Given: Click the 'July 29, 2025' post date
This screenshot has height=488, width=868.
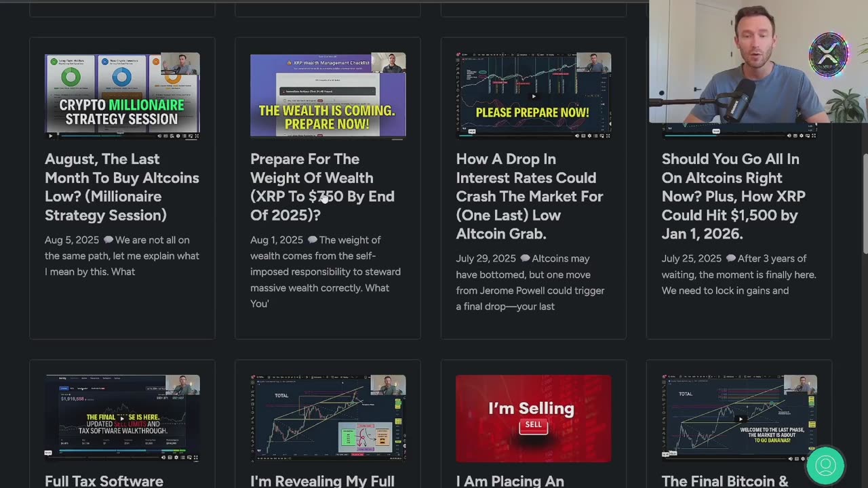Looking at the screenshot, I should (x=486, y=258).
